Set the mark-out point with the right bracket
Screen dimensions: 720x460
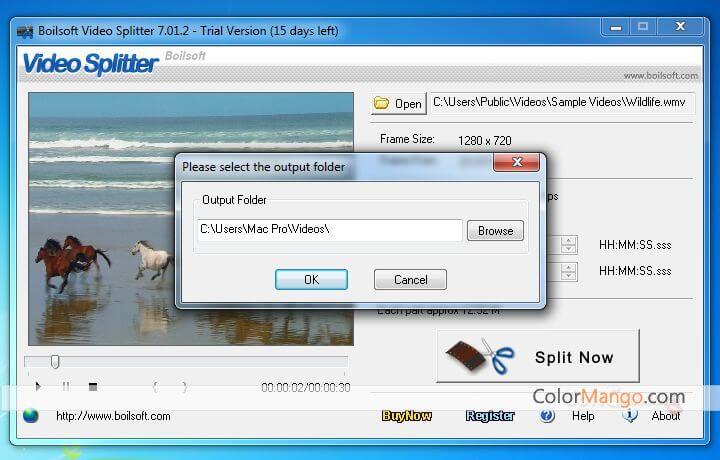(x=184, y=386)
